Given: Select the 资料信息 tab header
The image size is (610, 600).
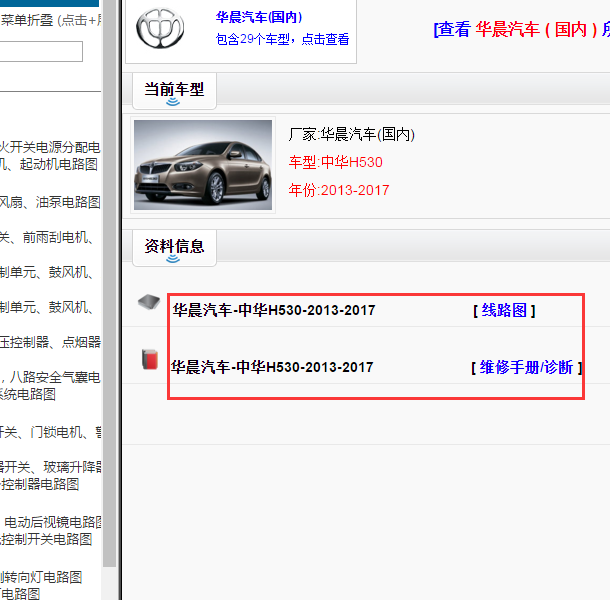Looking at the screenshot, I should (x=174, y=247).
